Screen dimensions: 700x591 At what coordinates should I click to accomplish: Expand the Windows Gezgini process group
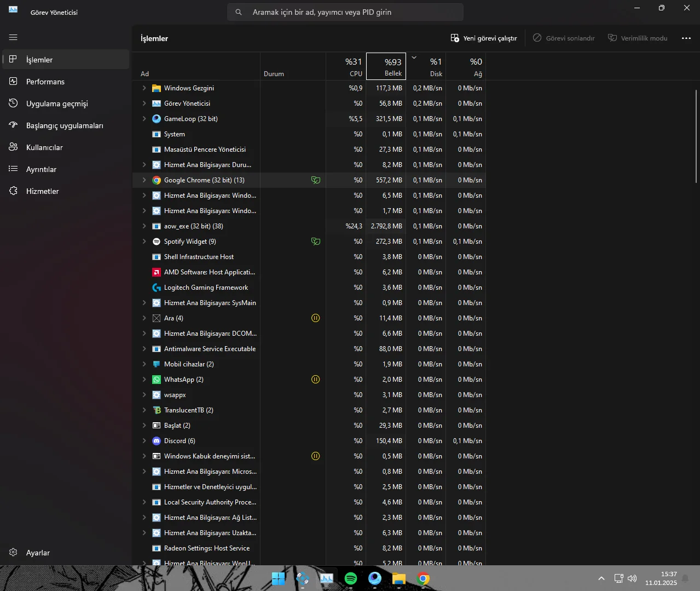point(144,88)
